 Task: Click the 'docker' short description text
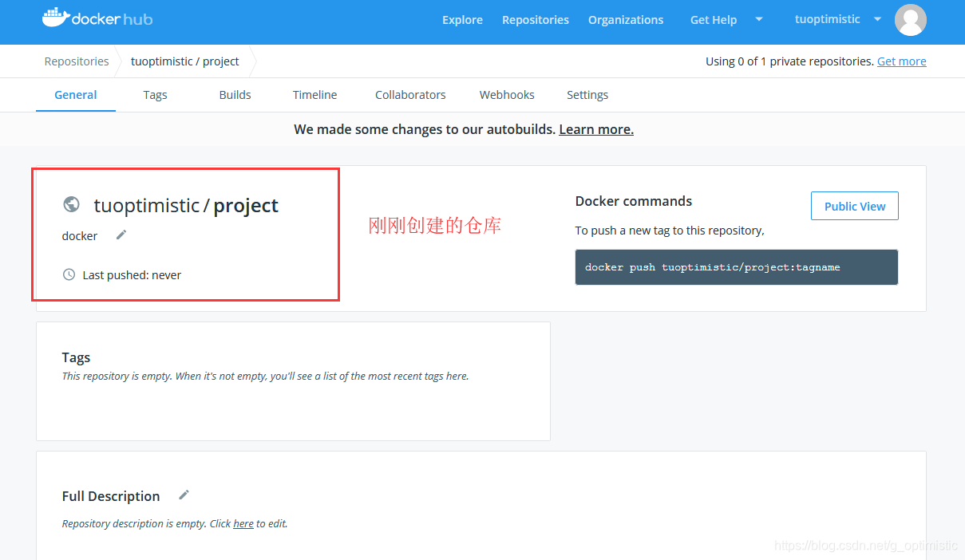pos(80,236)
